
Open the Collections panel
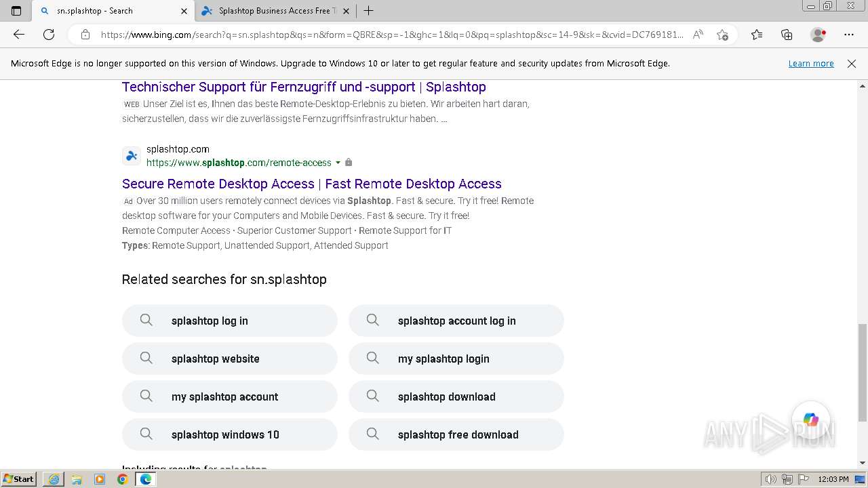click(787, 35)
